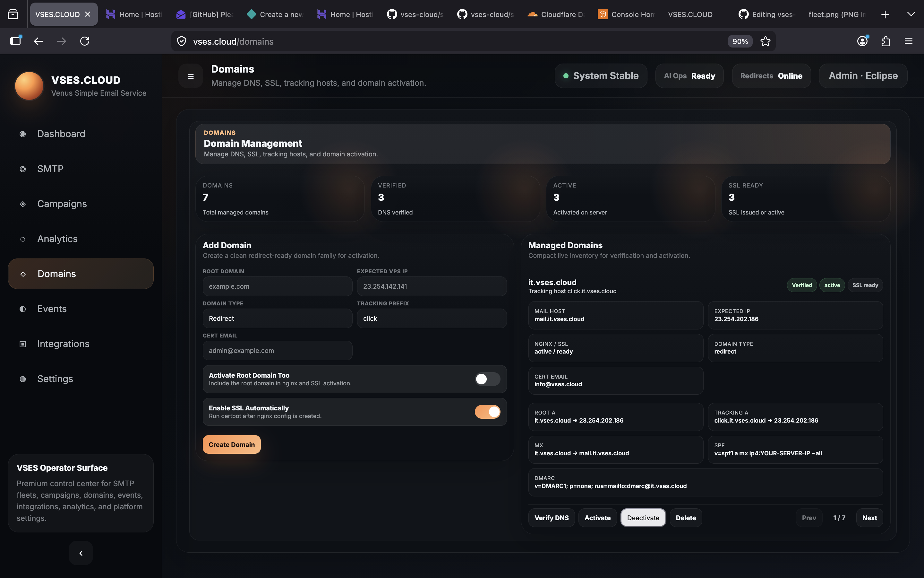This screenshot has height=578, width=924.
Task: Click the Events half-circle icon
Action: (x=23, y=309)
